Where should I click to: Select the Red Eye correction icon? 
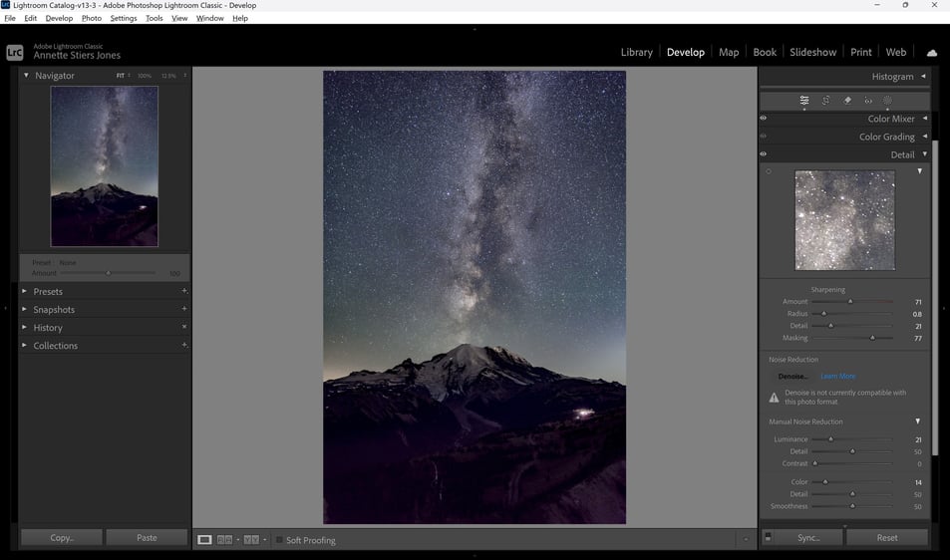tap(867, 101)
